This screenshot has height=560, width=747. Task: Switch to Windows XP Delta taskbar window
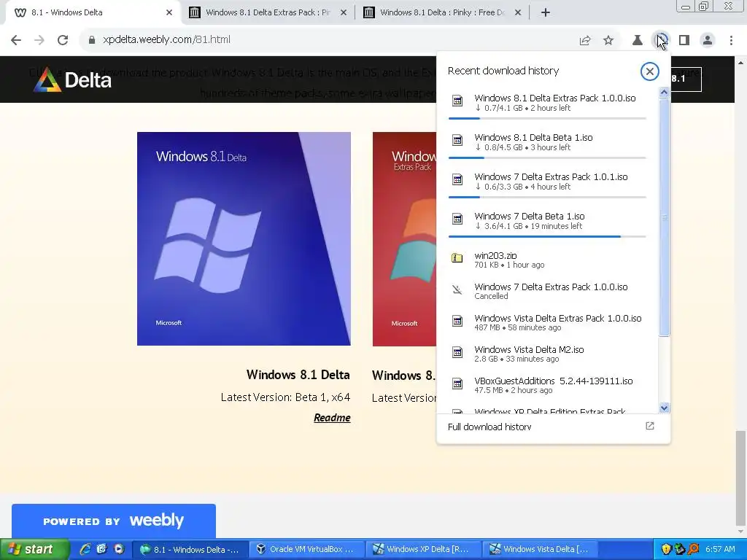[x=423, y=549]
